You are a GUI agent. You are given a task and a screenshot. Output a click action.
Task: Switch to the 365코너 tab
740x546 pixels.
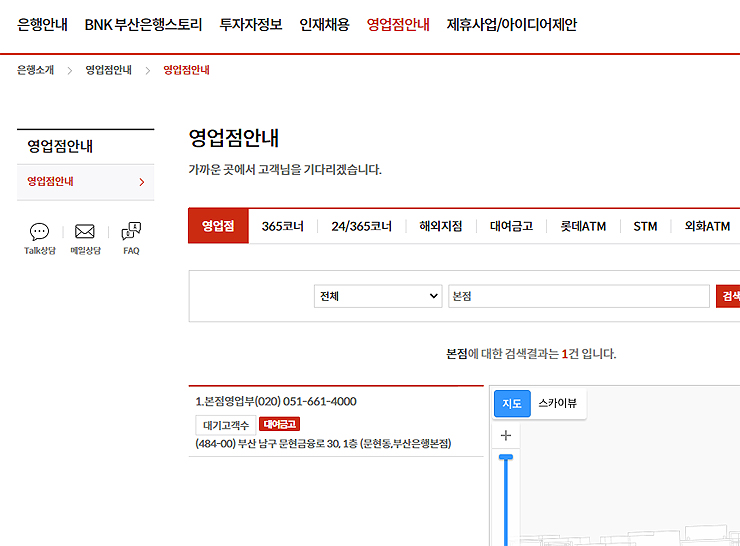click(x=283, y=227)
